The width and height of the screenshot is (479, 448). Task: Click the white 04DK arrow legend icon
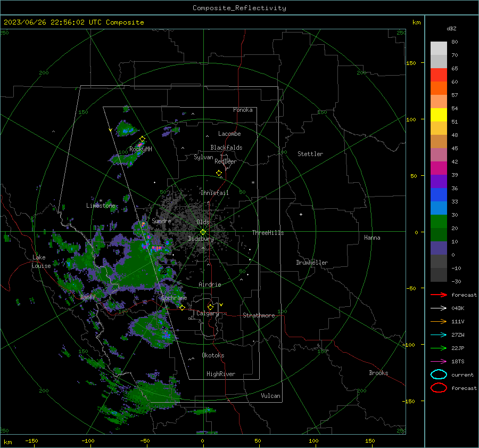pyautogui.click(x=439, y=308)
